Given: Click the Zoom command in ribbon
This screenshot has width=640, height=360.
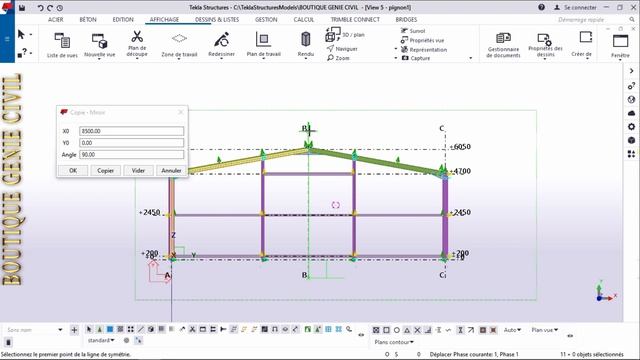Looking at the screenshot, I should (338, 58).
